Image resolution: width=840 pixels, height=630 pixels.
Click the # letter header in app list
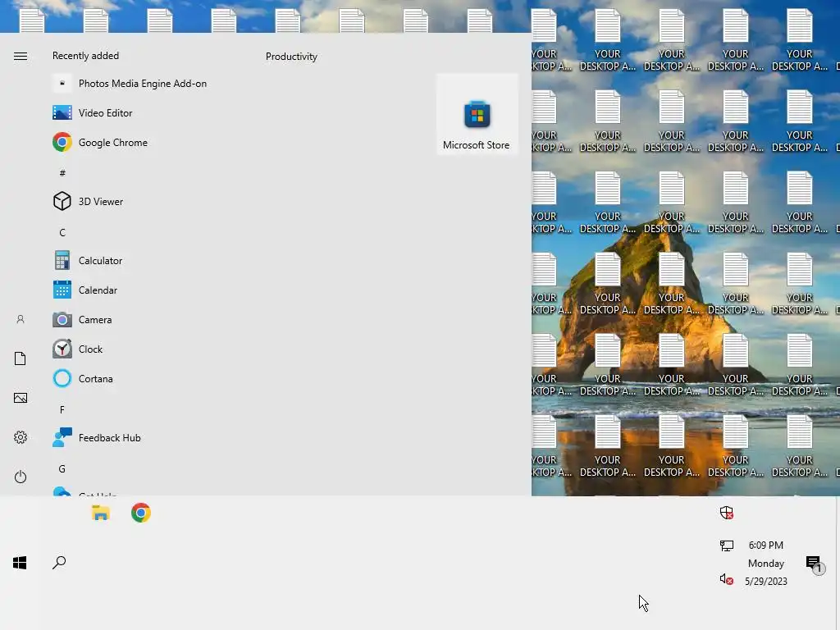coord(62,173)
